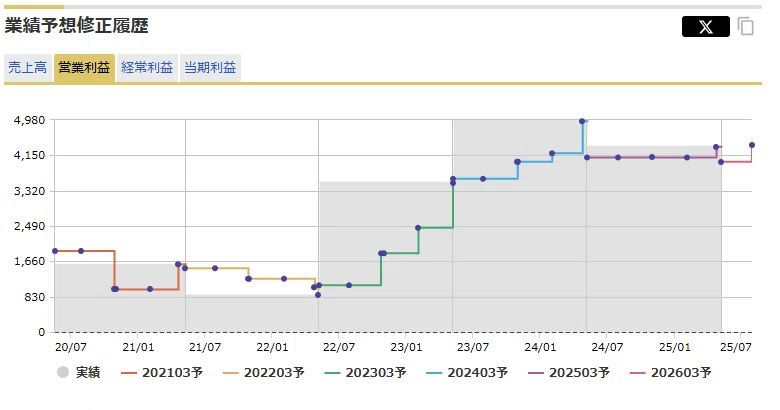Click the gray 実績 legend circle
This screenshot has width=780, height=410.
(x=63, y=372)
